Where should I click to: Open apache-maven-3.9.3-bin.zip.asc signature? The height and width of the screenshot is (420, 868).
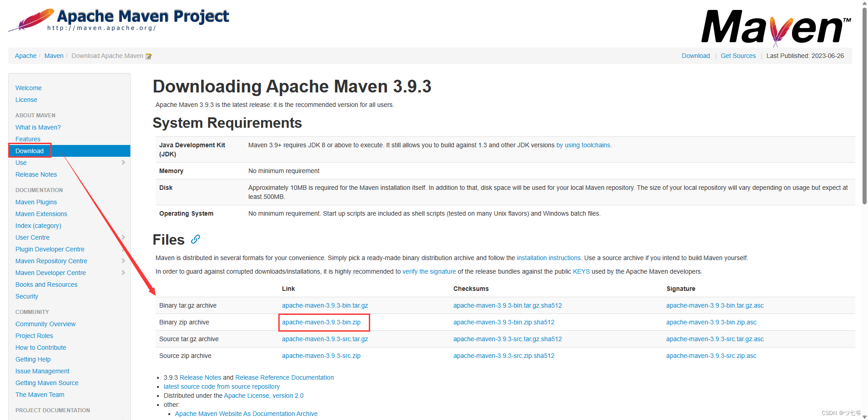pyautogui.click(x=711, y=322)
